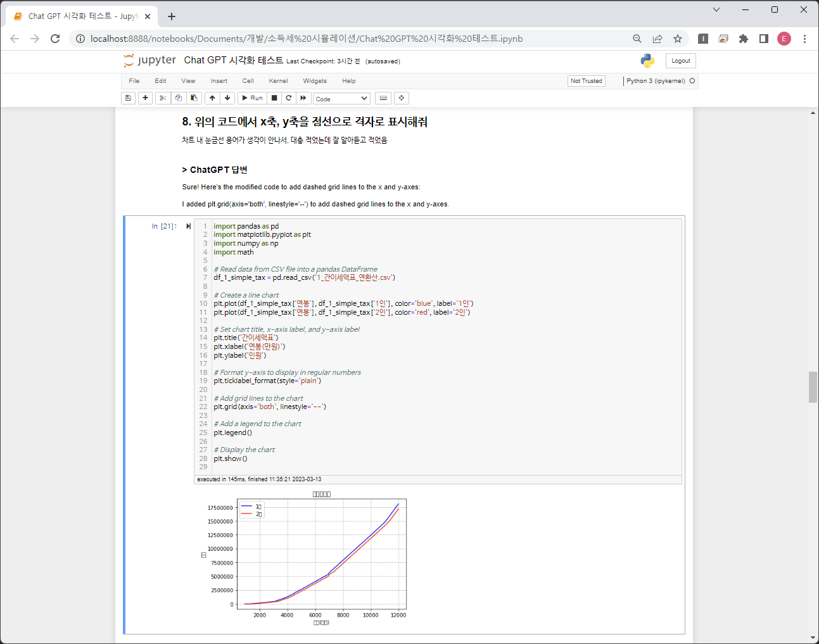Interrupt the kernel with the stop icon
Screen dimensions: 819x644
[x=274, y=98]
